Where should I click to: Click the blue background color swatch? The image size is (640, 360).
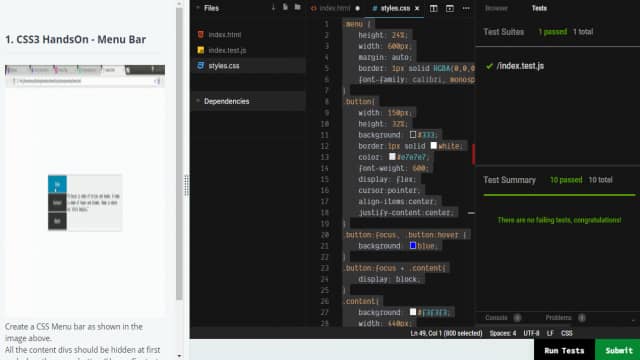pos(413,245)
